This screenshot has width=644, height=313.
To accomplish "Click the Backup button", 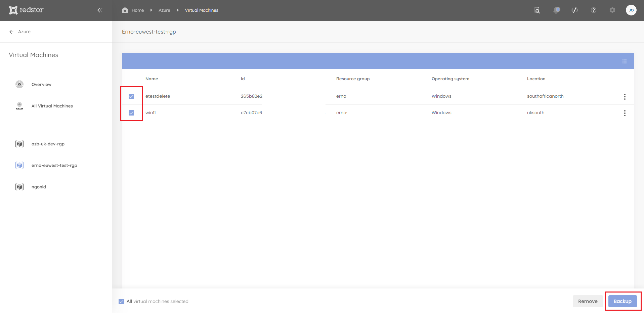I will tap(622, 301).
